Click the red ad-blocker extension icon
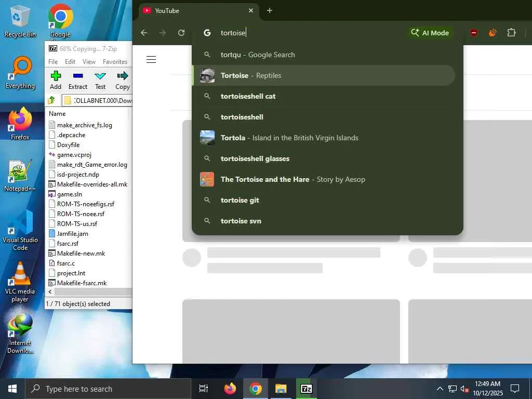 click(x=474, y=33)
